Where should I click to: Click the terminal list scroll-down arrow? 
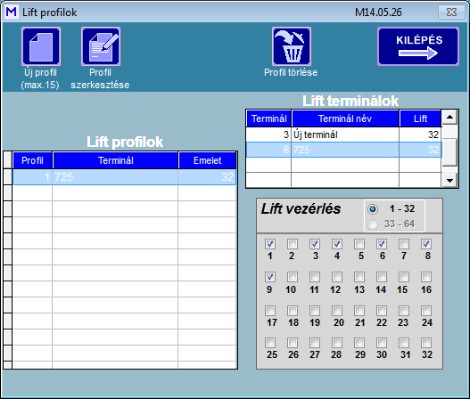click(x=450, y=180)
